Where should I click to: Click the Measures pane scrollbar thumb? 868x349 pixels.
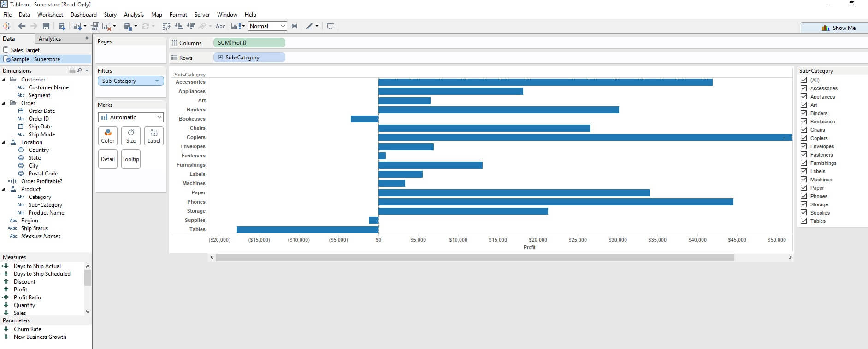click(88, 278)
